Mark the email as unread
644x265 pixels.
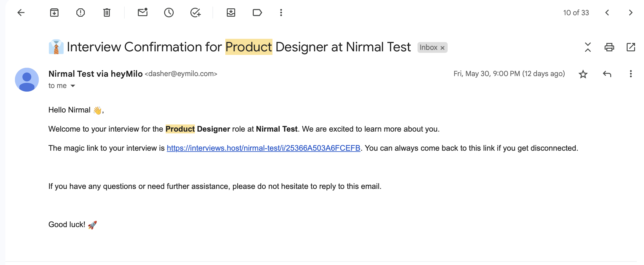pos(143,13)
